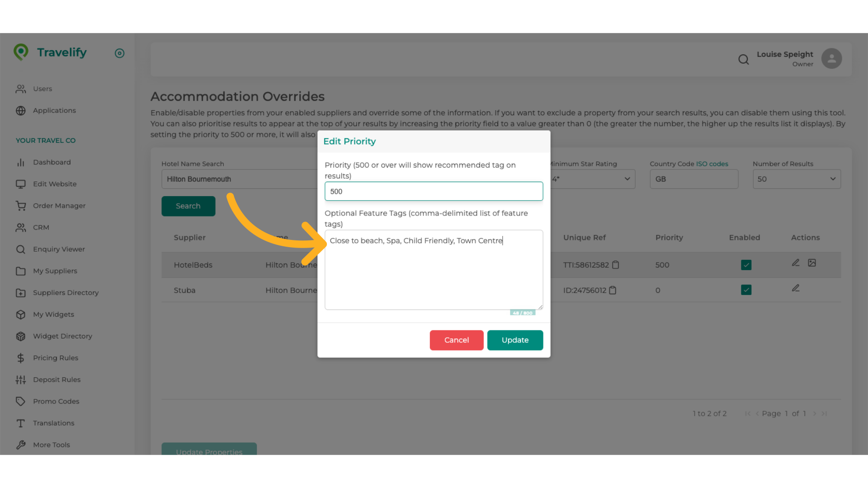Copy unique ref ID:24756012 via clipboard icon
Image resolution: width=868 pixels, height=488 pixels.
click(613, 290)
